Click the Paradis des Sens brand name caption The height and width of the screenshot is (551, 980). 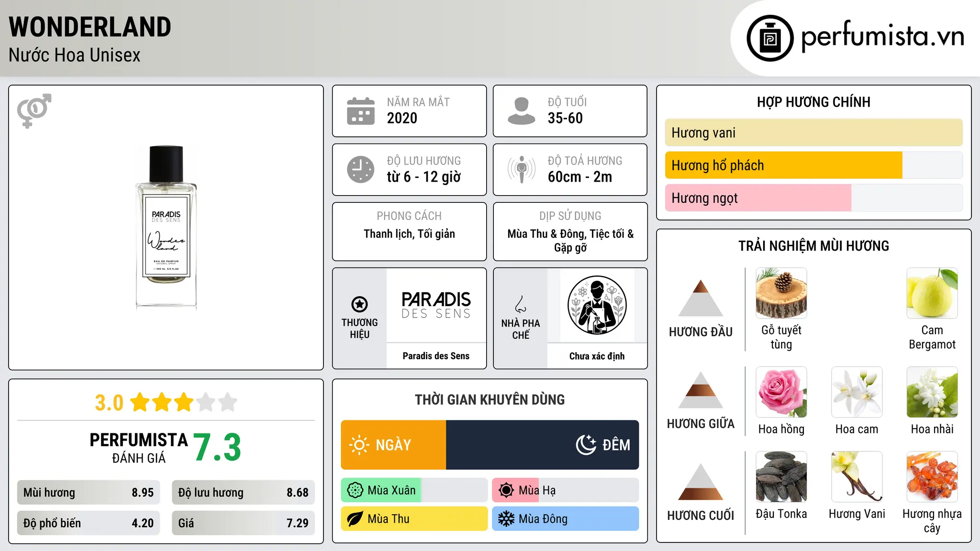436,356
